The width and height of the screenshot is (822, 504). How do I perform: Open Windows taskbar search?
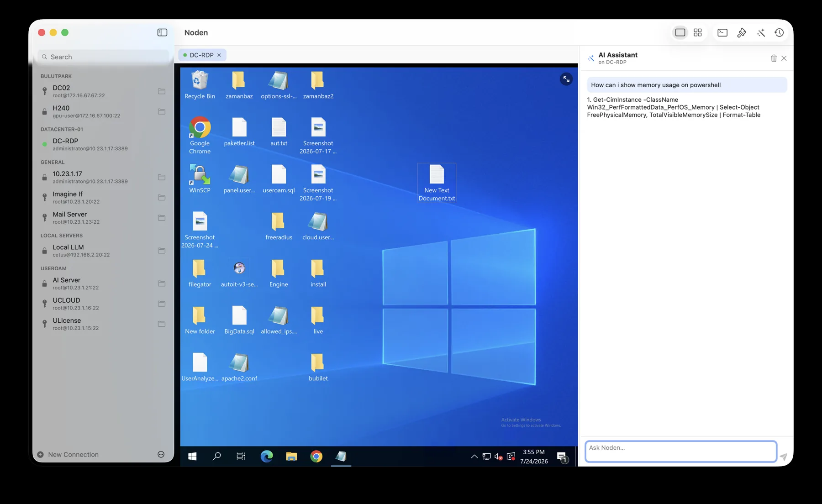217,456
